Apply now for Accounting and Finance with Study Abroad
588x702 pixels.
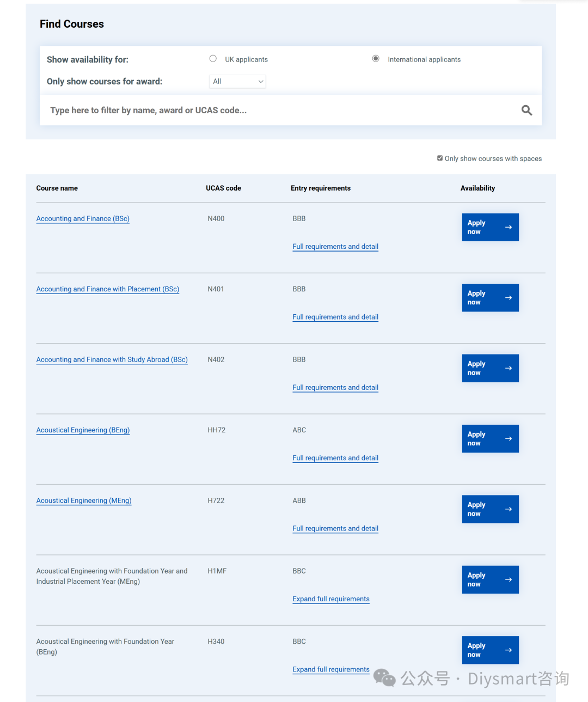tap(490, 368)
